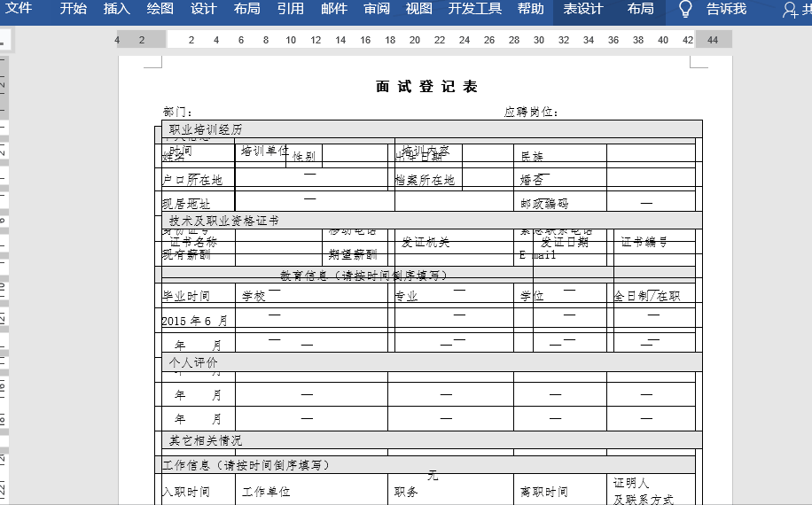Open table 布局 tab right of 表设计
The height and width of the screenshot is (505, 812).
point(641,10)
